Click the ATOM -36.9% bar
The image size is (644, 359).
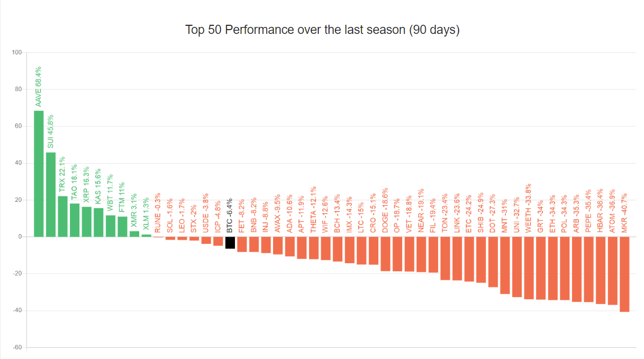(x=612, y=271)
